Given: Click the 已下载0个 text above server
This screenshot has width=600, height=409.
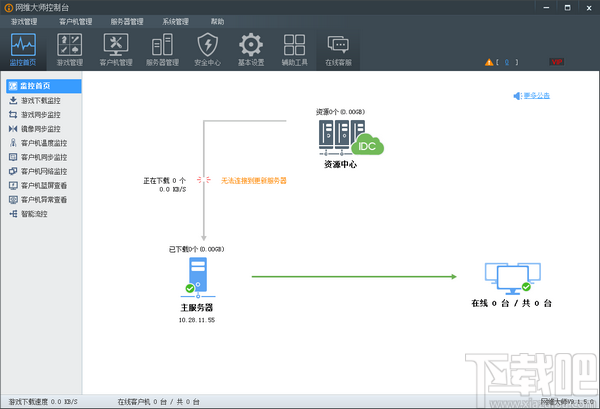Looking at the screenshot, I should pyautogui.click(x=196, y=249).
